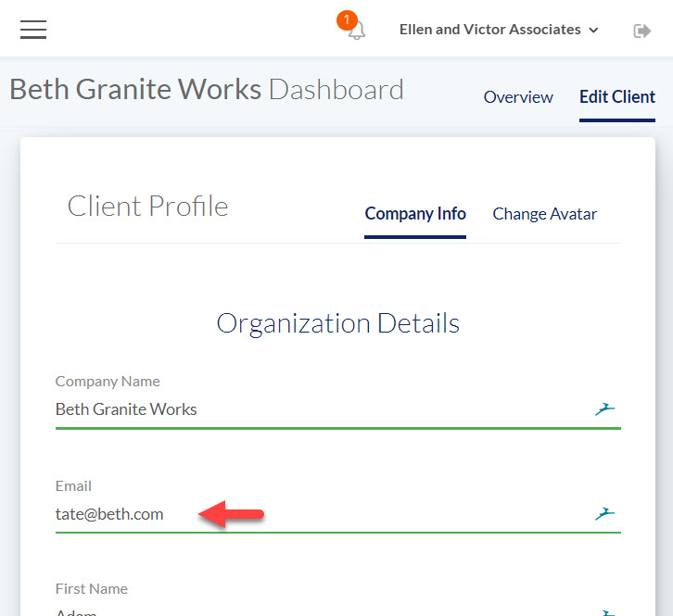The image size is (673, 616).
Task: Click the First Name field label
Action: tap(91, 588)
